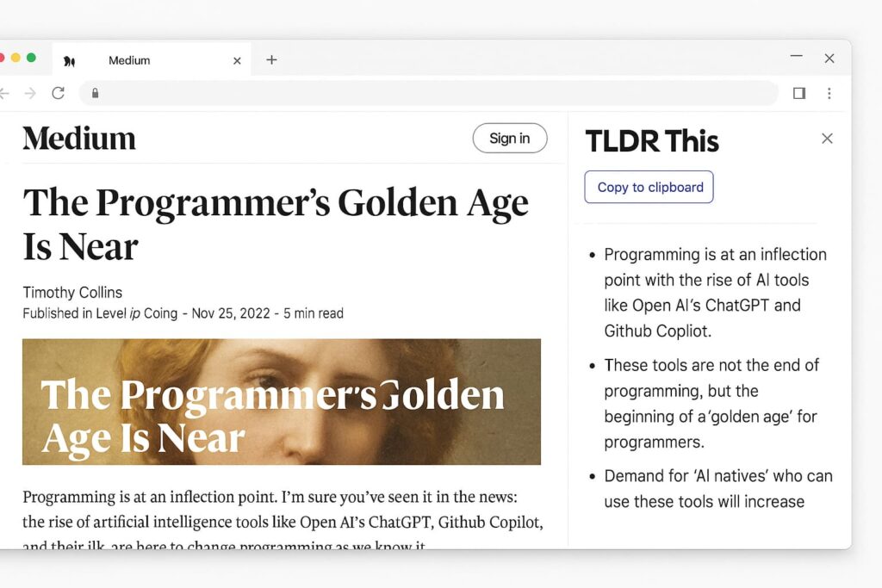
Task: Click the Medium favicon in the tab
Action: (69, 61)
